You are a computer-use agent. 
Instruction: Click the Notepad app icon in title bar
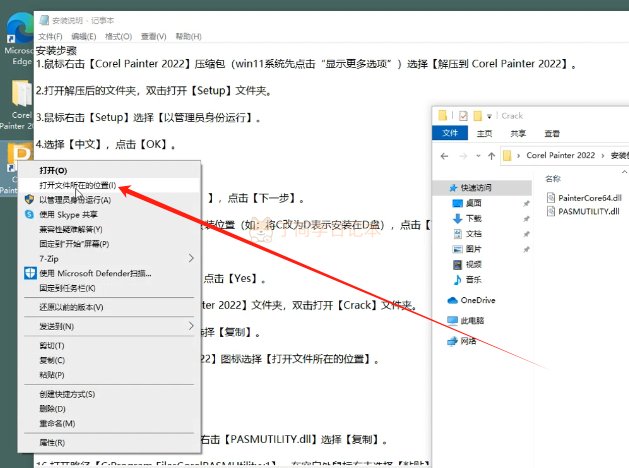[44, 20]
